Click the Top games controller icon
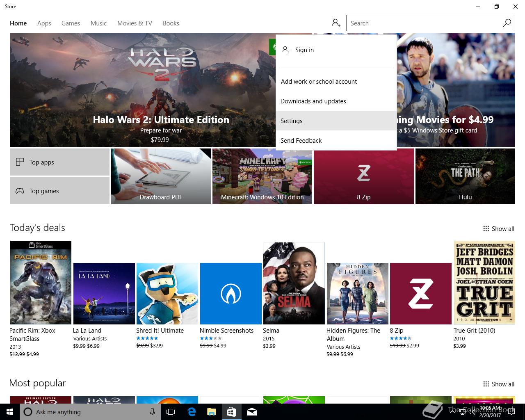 click(20, 191)
